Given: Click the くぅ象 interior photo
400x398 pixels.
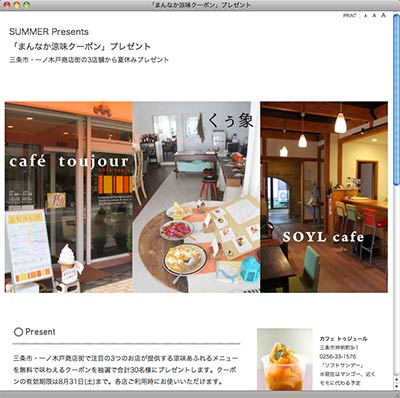Looking at the screenshot, I should click(x=196, y=197).
